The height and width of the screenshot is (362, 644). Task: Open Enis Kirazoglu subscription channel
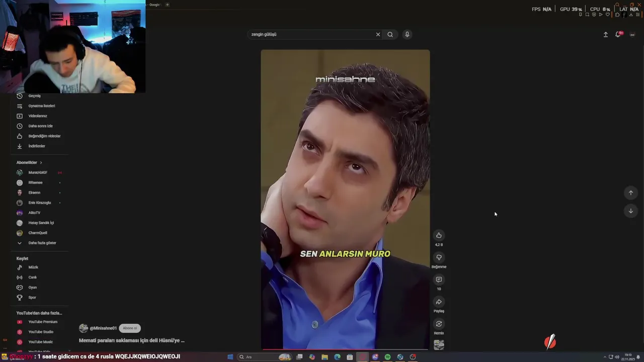39,203
